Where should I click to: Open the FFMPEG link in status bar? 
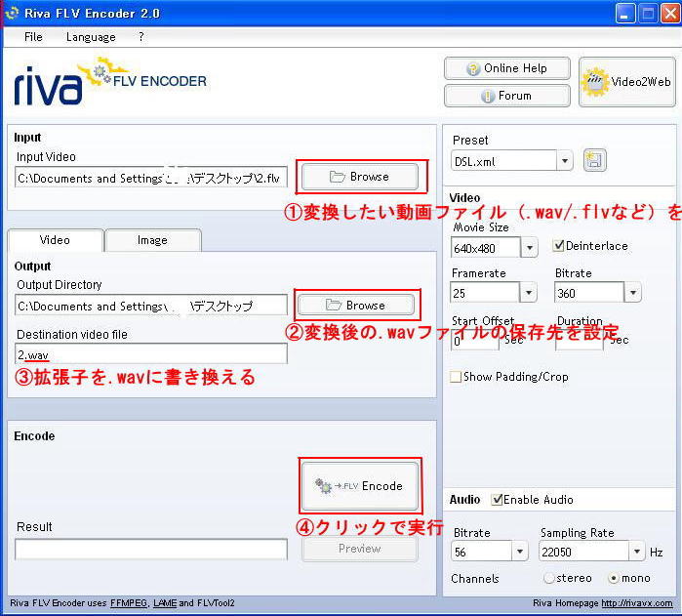click(129, 603)
